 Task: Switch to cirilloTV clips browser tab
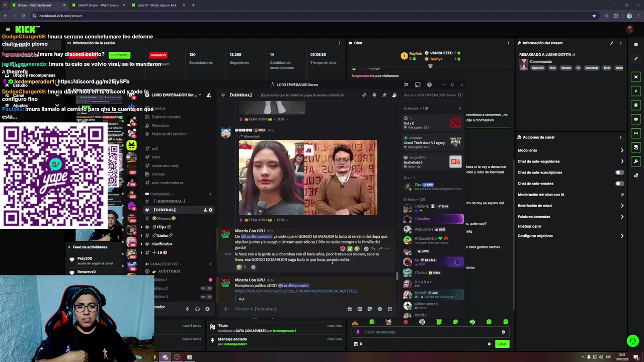click(x=157, y=5)
